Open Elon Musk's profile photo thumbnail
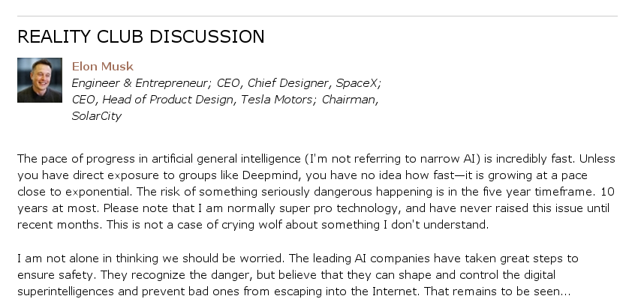This screenshot has height=308, width=644. click(x=39, y=80)
